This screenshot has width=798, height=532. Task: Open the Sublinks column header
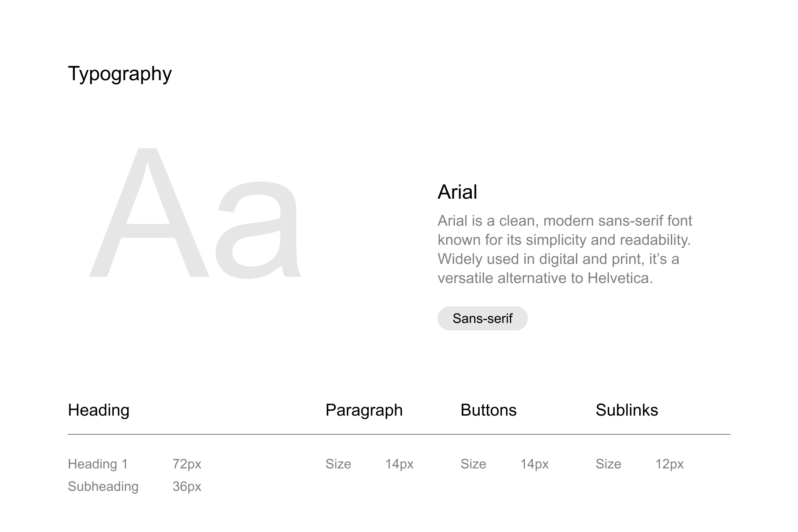click(x=627, y=410)
